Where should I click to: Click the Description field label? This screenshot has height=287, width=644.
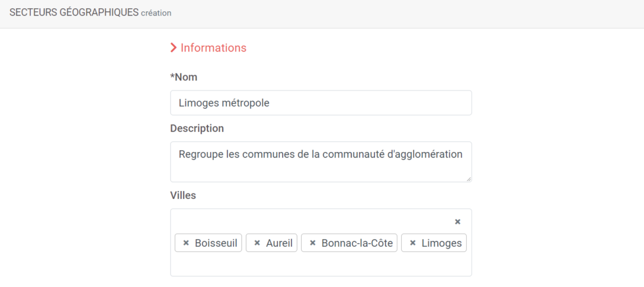coord(197,129)
